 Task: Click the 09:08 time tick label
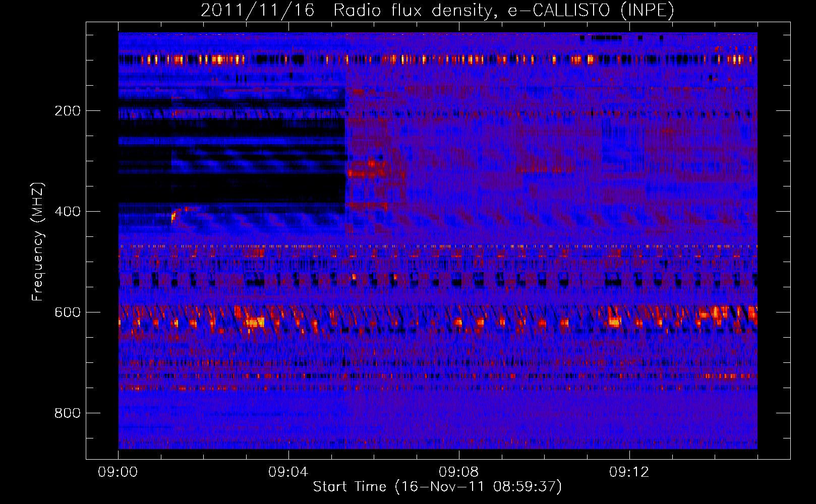click(459, 472)
